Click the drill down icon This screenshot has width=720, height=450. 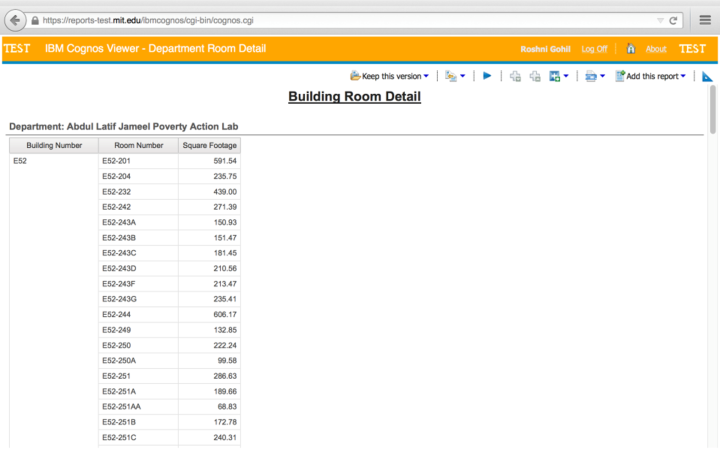coord(515,76)
